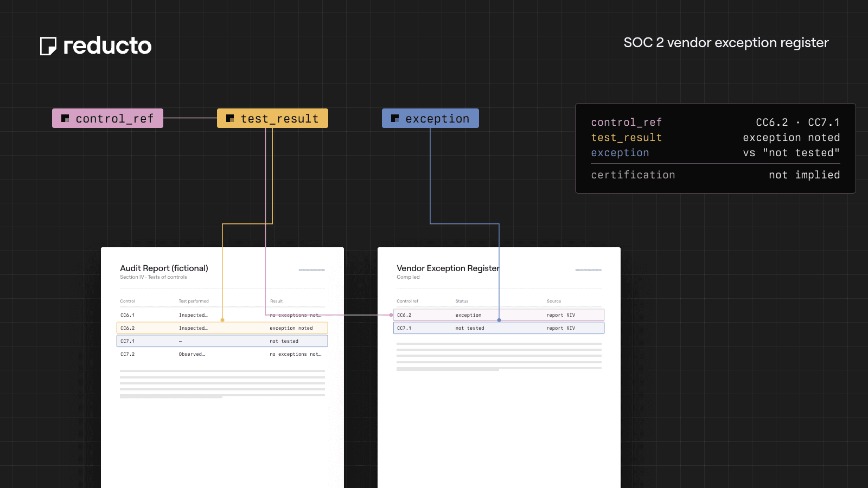Click the 'certification' label
The height and width of the screenshot is (488, 868).
coord(633,175)
